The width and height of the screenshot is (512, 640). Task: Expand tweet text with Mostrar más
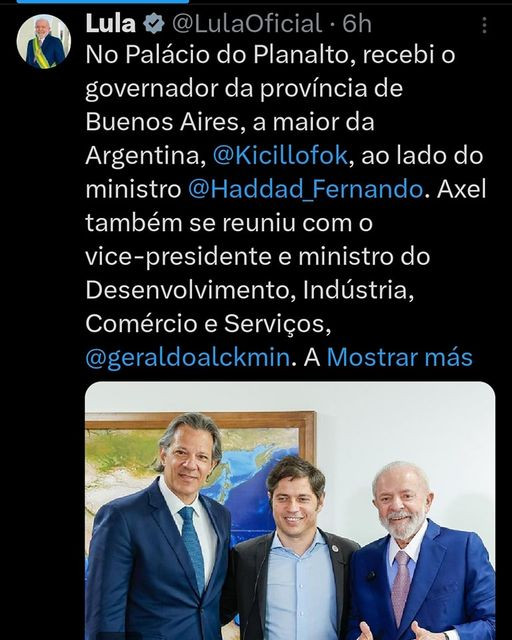(400, 357)
